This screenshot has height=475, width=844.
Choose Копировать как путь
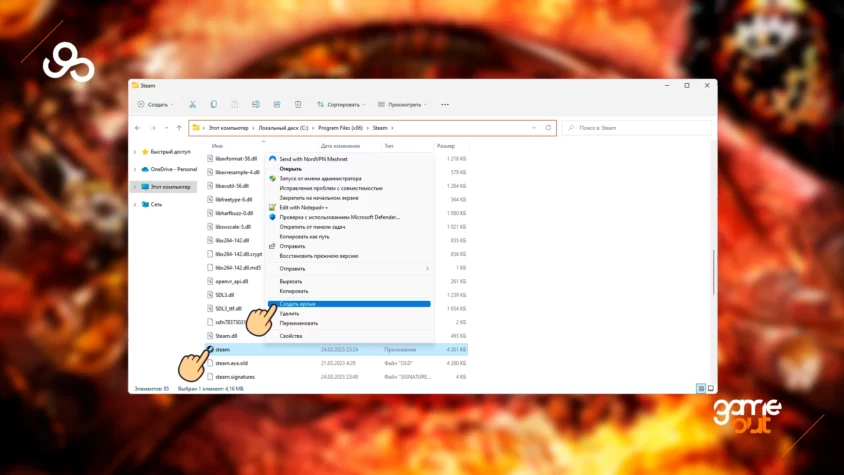point(350,236)
